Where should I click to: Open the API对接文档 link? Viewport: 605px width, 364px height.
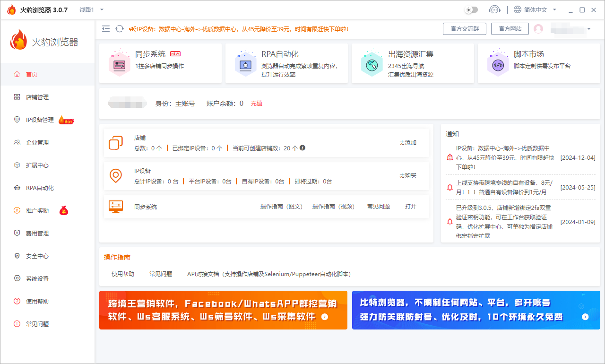269,274
